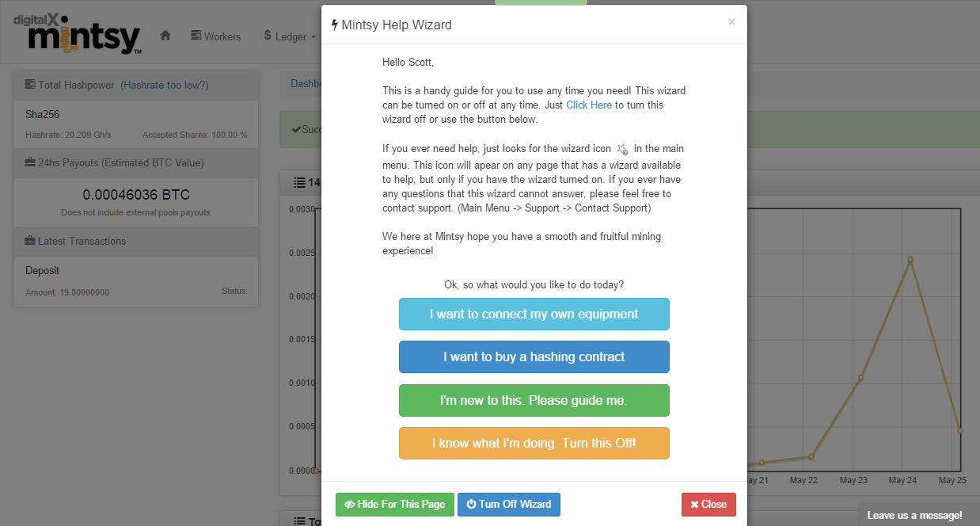Choose 'I want to connect my own equipment'
Viewport: 980px width, 526px height.
[534, 314]
